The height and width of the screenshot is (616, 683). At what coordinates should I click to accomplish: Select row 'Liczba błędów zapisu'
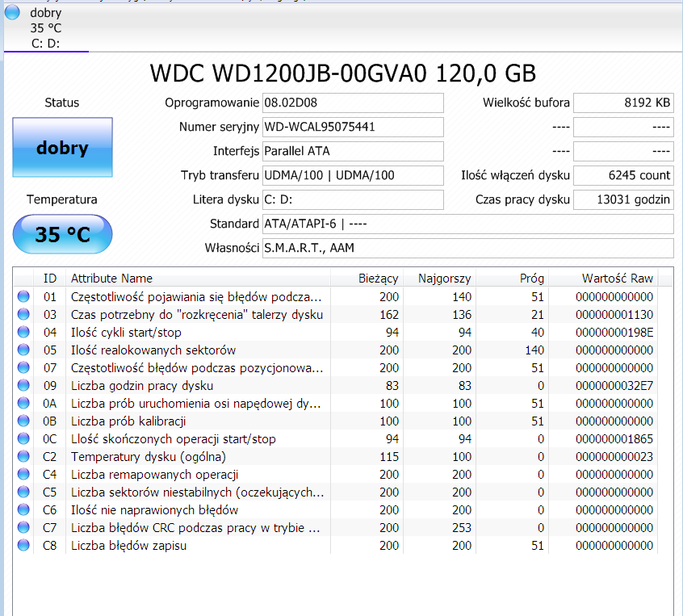pyautogui.click(x=336, y=546)
